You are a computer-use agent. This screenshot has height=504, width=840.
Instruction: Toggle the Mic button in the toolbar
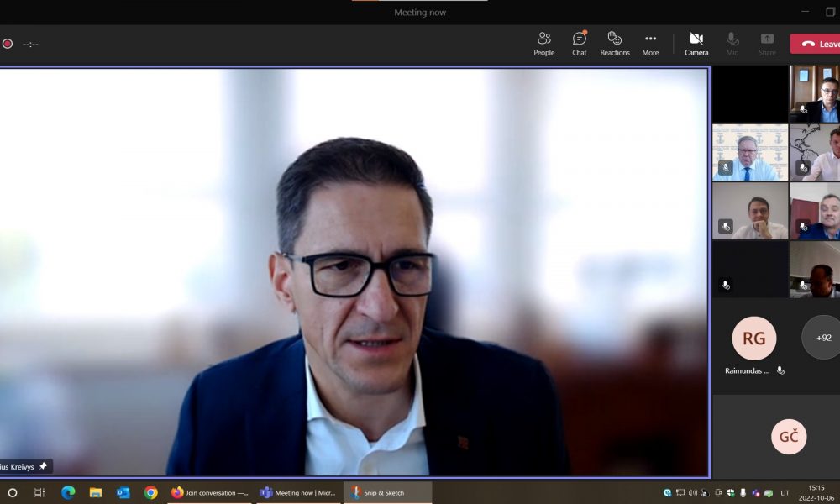click(732, 44)
